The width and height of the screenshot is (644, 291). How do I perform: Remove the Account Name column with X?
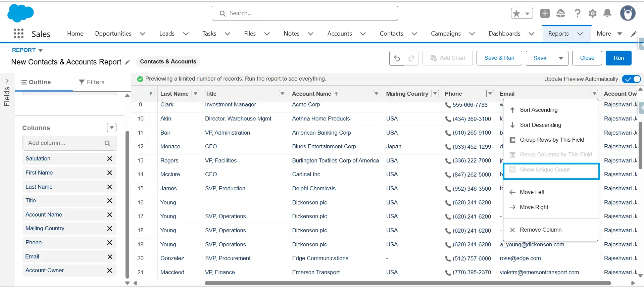click(x=110, y=215)
